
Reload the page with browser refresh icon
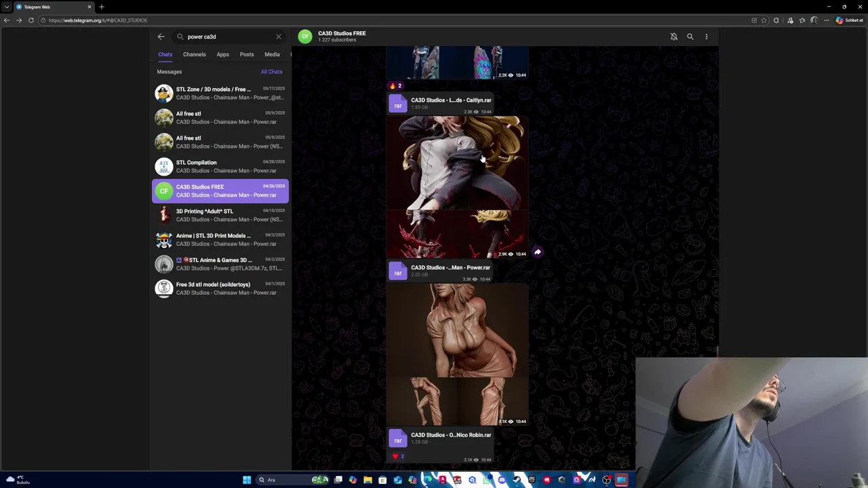point(31,20)
